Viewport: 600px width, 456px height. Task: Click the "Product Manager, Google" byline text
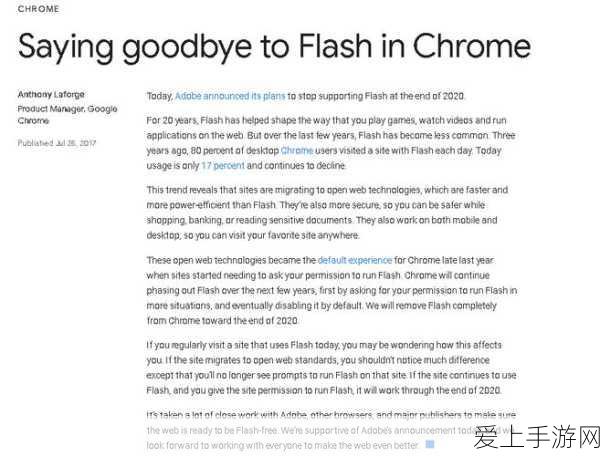coord(67,109)
